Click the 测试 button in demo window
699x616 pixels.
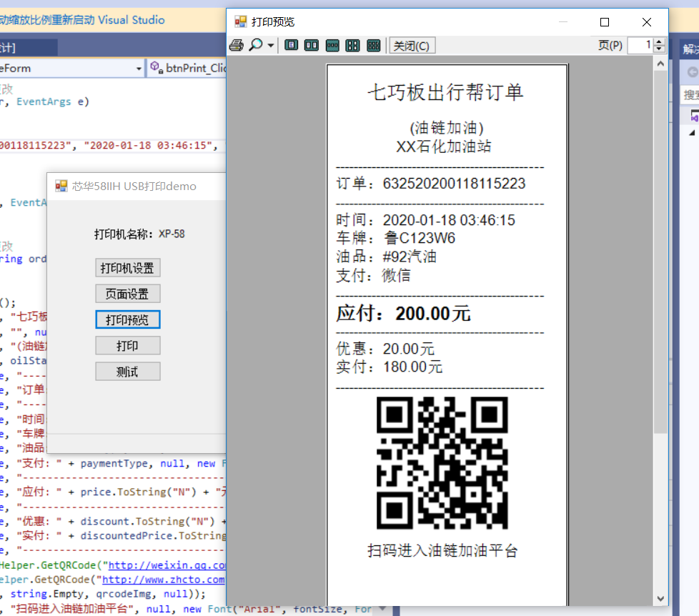pos(127,372)
